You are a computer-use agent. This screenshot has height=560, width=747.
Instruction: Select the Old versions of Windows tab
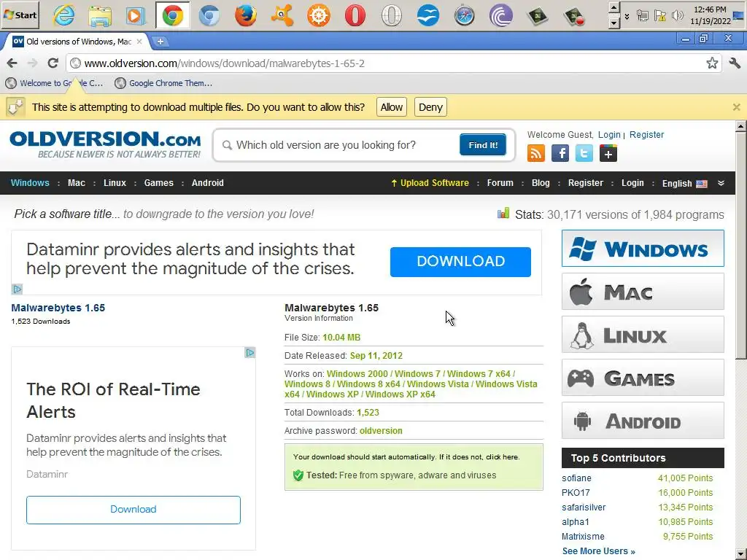pos(77,42)
